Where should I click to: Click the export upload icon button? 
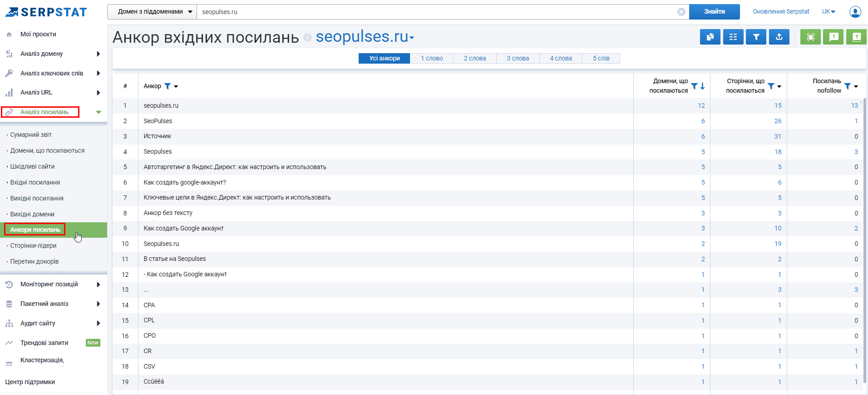pyautogui.click(x=779, y=37)
